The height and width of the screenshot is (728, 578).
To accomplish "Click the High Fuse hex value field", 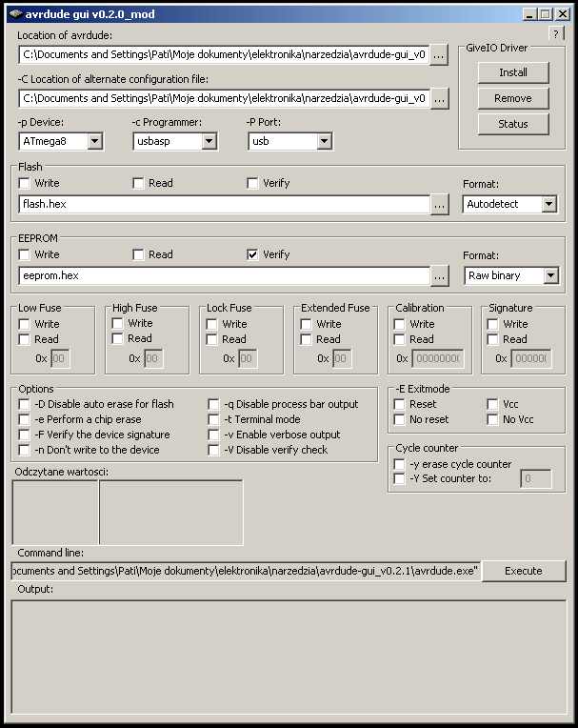I will click(x=153, y=358).
